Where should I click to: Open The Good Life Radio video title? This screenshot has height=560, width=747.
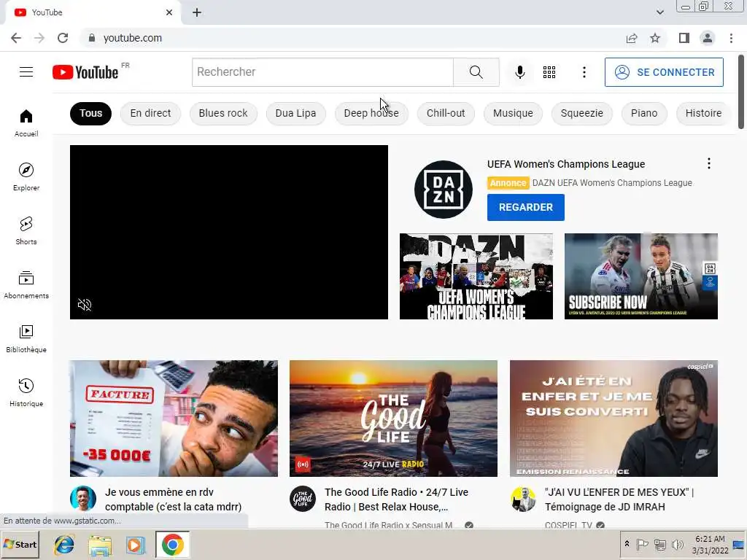[396, 499]
